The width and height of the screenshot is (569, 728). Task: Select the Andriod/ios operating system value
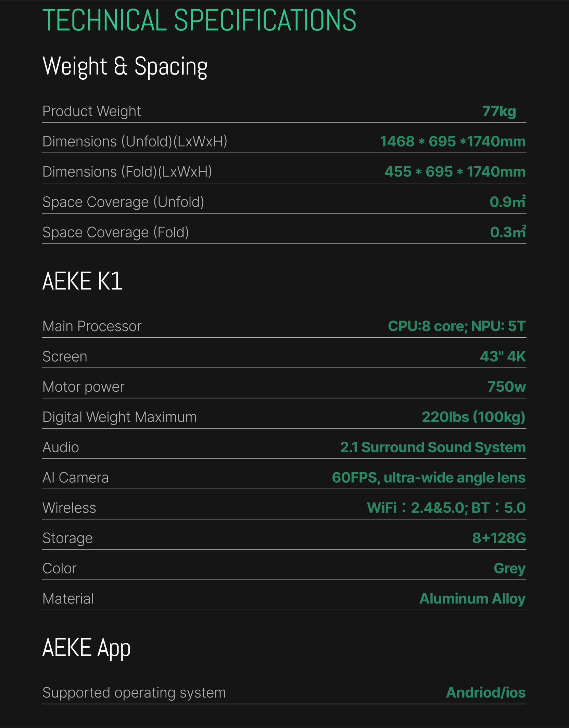point(486,693)
